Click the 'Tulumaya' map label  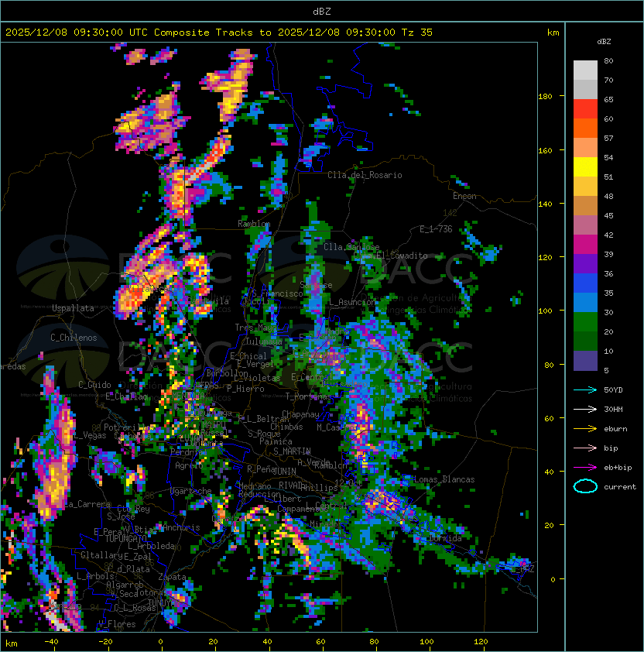264,341
